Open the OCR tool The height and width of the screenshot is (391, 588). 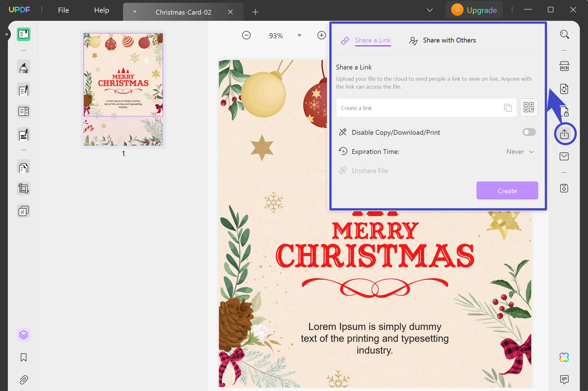pyautogui.click(x=564, y=66)
